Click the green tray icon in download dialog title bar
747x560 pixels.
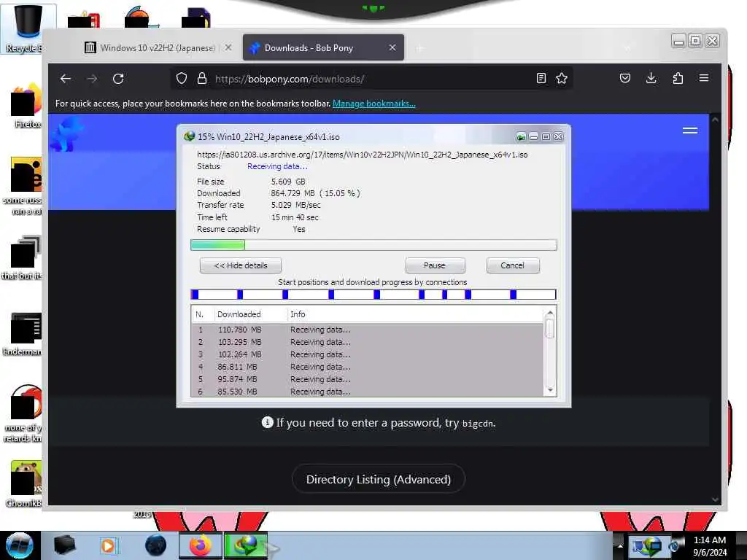click(521, 137)
